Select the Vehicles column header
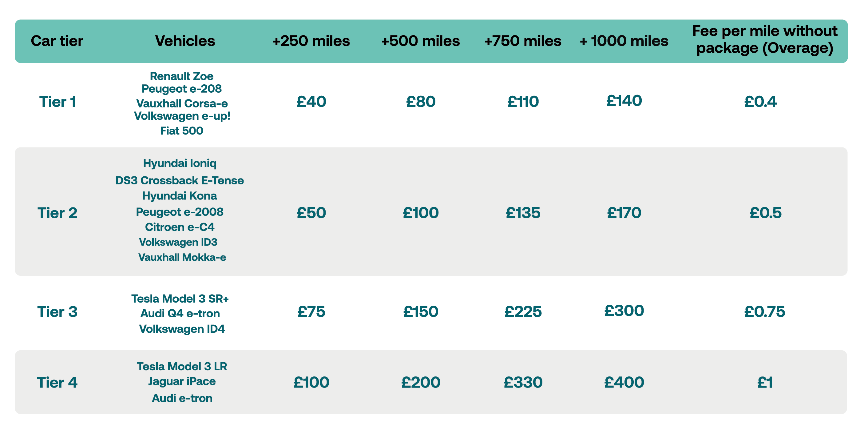 [185, 41]
